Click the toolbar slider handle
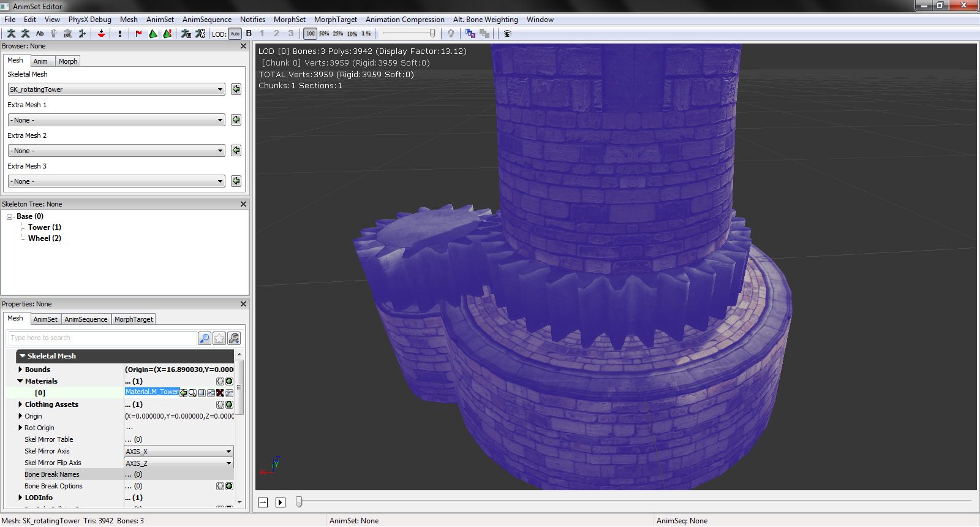The image size is (980, 527). [x=432, y=34]
